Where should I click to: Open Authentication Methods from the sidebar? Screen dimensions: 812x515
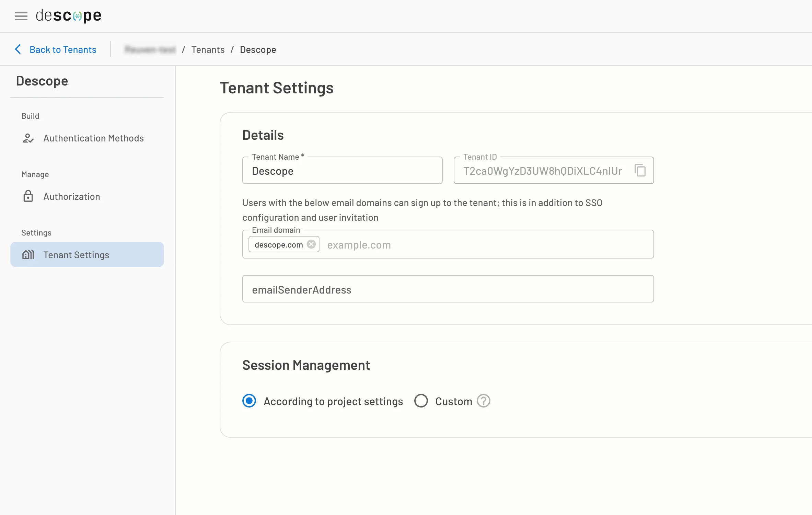(93, 138)
